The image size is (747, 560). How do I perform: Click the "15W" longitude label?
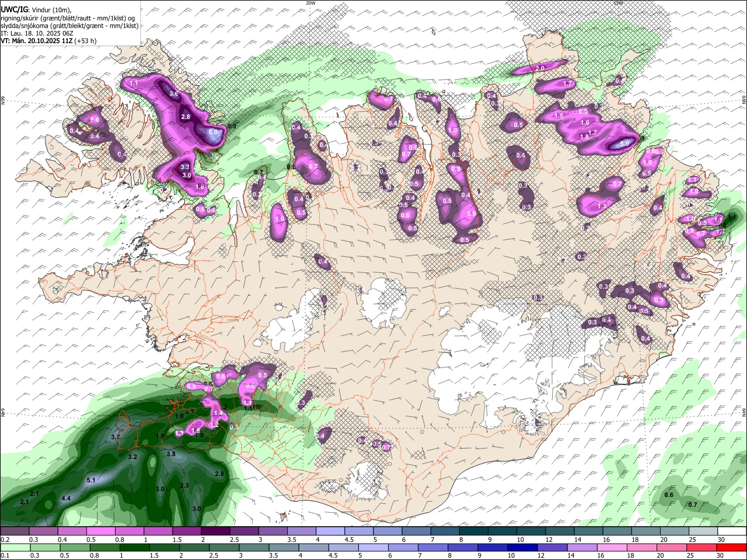pos(618,3)
